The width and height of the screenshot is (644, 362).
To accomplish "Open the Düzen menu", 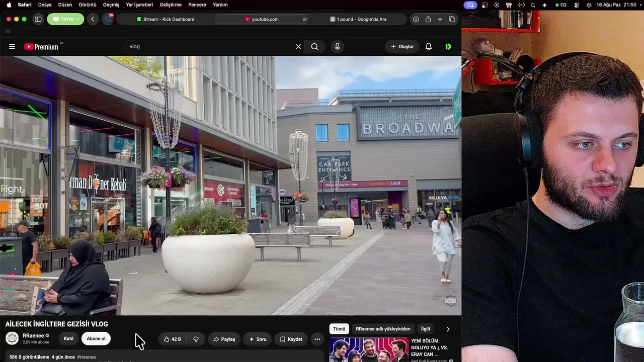I will pyautogui.click(x=65, y=5).
